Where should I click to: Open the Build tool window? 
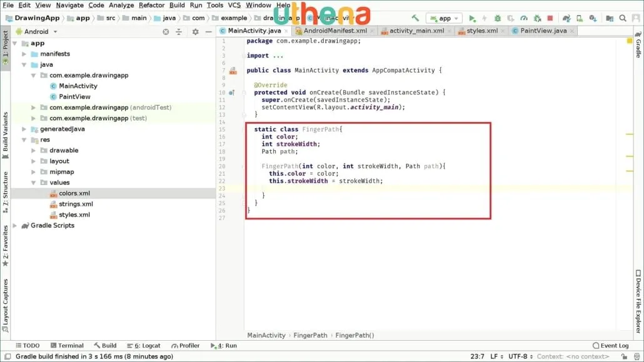[105, 346]
